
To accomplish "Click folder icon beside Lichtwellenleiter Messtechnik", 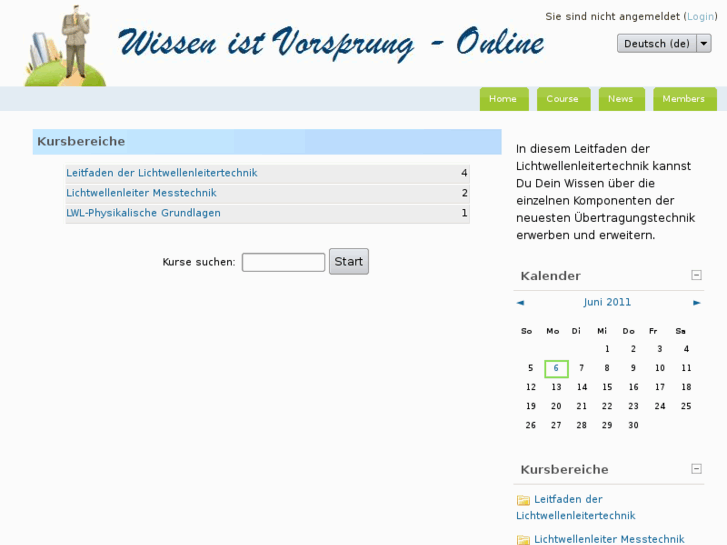I will 523,539.
